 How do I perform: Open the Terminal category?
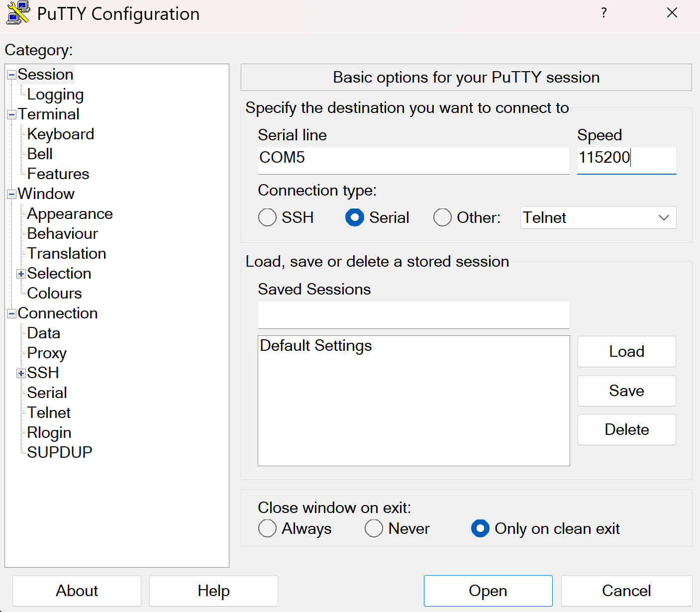click(x=49, y=114)
